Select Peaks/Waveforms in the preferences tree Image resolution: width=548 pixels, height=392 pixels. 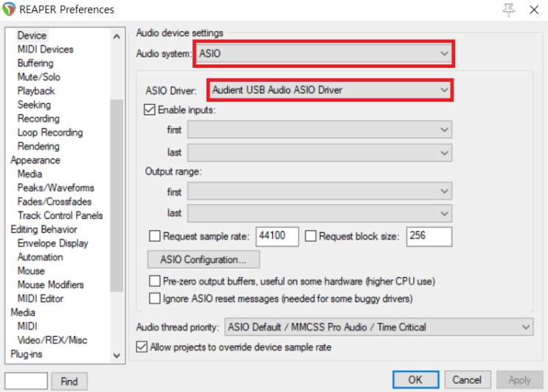coord(55,188)
